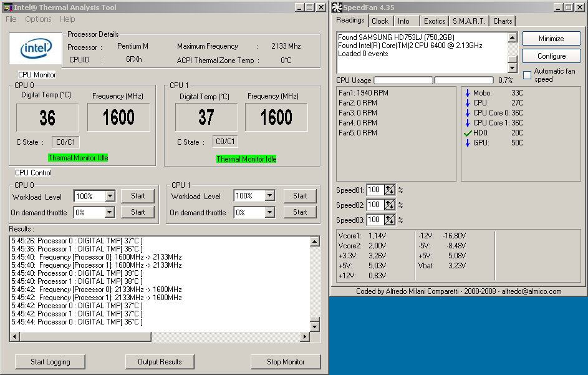Click the green checkmark icon beside HD0
Viewport: 588px width, 375px height.
pos(467,133)
